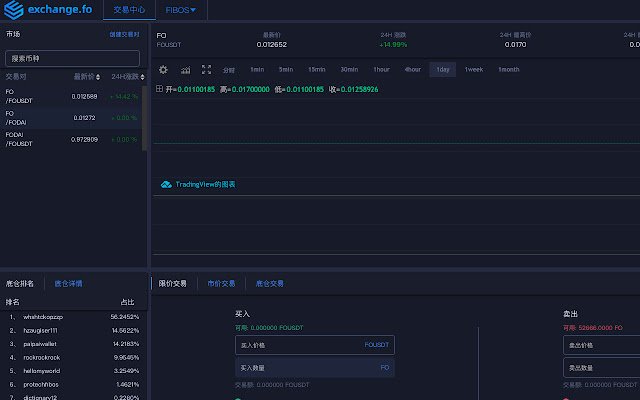Click the 0.0170 24H high value
This screenshot has width=640, height=400.
(516, 44)
